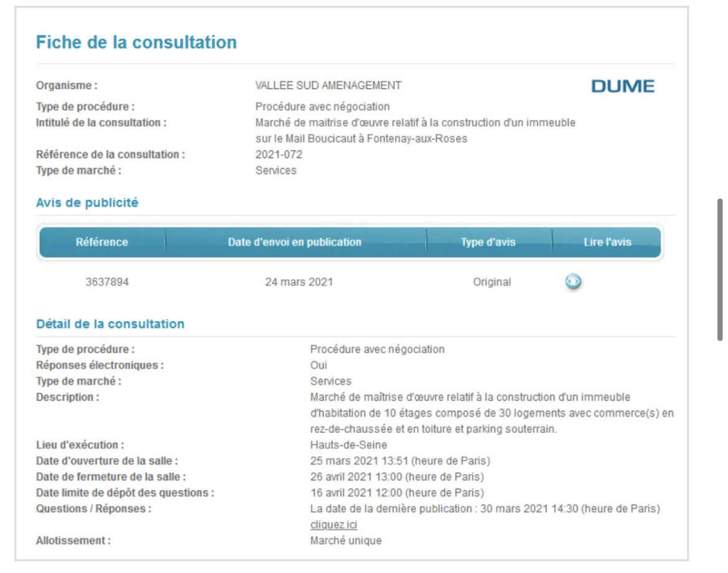This screenshot has height=573, width=728.
Task: Click the 'Fiche de la consultation' title
Action: click(x=136, y=42)
